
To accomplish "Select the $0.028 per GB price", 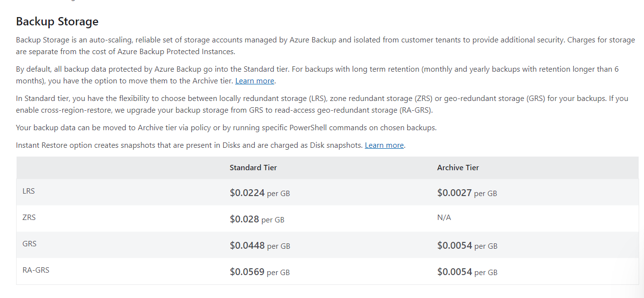I will click(x=257, y=219).
